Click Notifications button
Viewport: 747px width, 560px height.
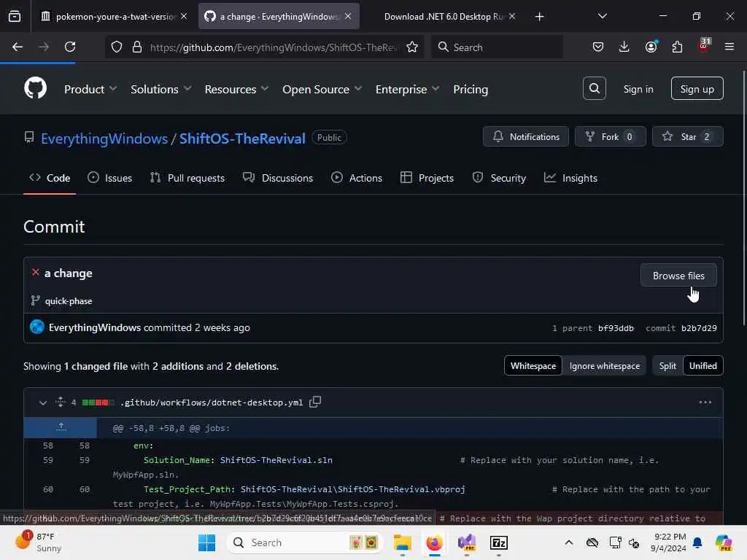(x=525, y=136)
